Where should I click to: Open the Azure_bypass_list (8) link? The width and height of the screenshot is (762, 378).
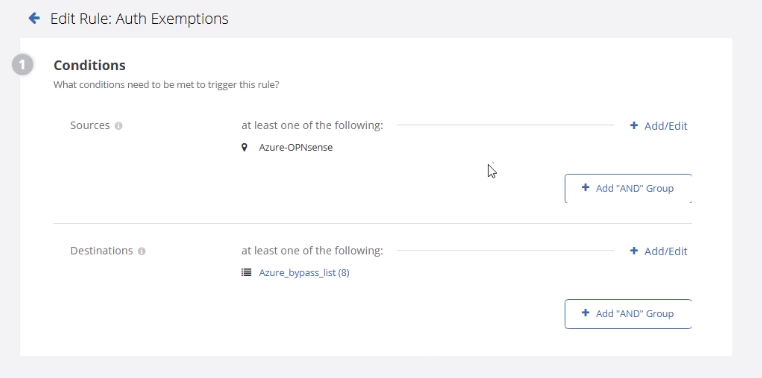(x=304, y=273)
